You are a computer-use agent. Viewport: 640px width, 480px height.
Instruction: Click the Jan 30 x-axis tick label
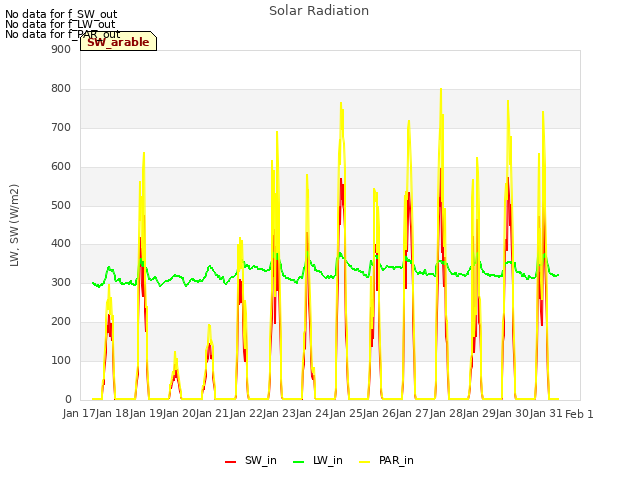click(513, 414)
